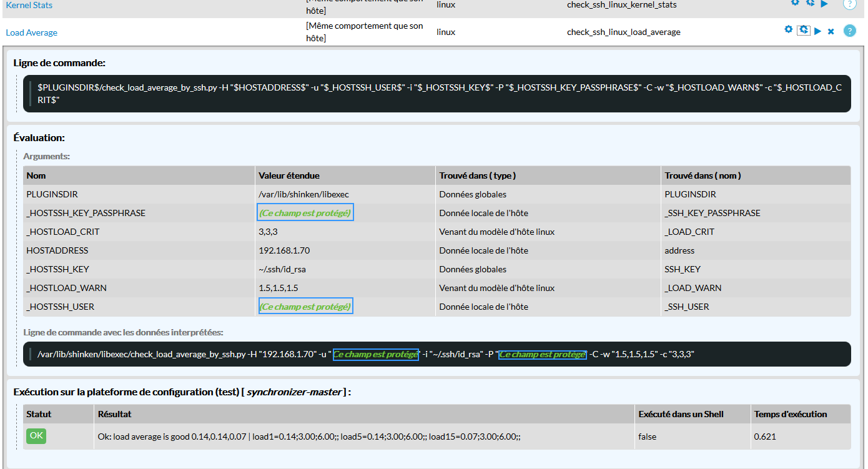Click protected field after -P in interpreted command
The height and width of the screenshot is (469, 868).
point(542,354)
